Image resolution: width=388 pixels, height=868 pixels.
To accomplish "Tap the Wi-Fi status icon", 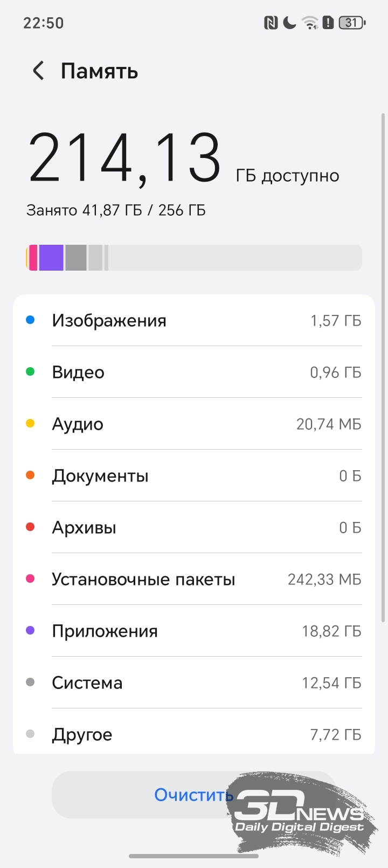I will [310, 23].
